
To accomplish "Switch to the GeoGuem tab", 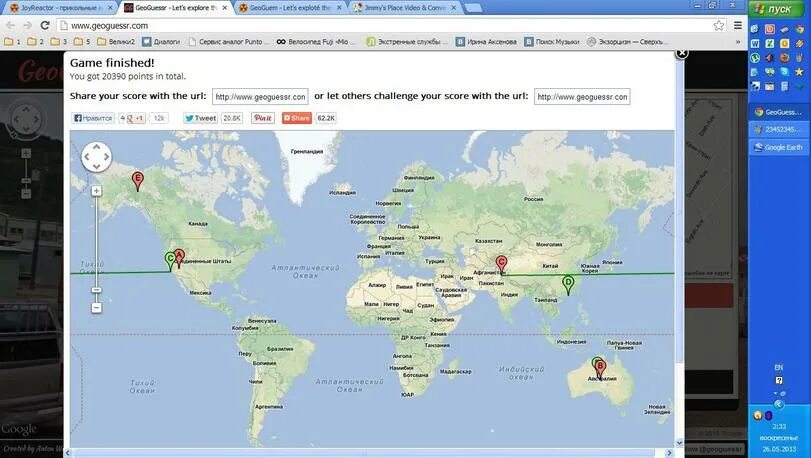I will [291, 8].
